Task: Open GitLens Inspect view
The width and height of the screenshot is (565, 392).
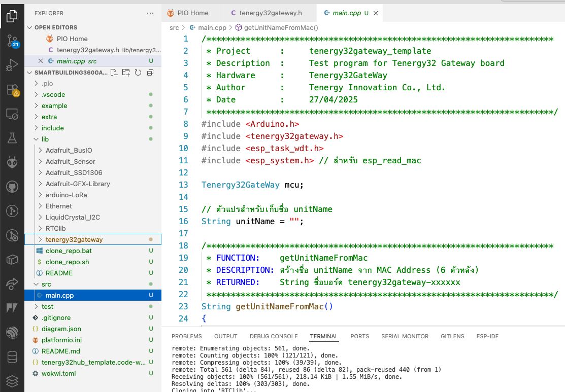Action: tap(12, 235)
